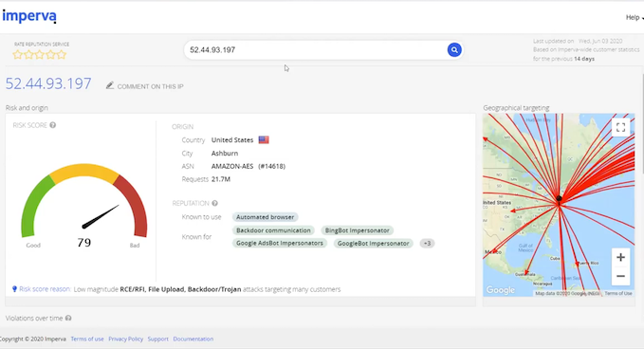The height and width of the screenshot is (349, 644).
Task: Click the lightbulb risk score reason icon
Action: (15, 289)
